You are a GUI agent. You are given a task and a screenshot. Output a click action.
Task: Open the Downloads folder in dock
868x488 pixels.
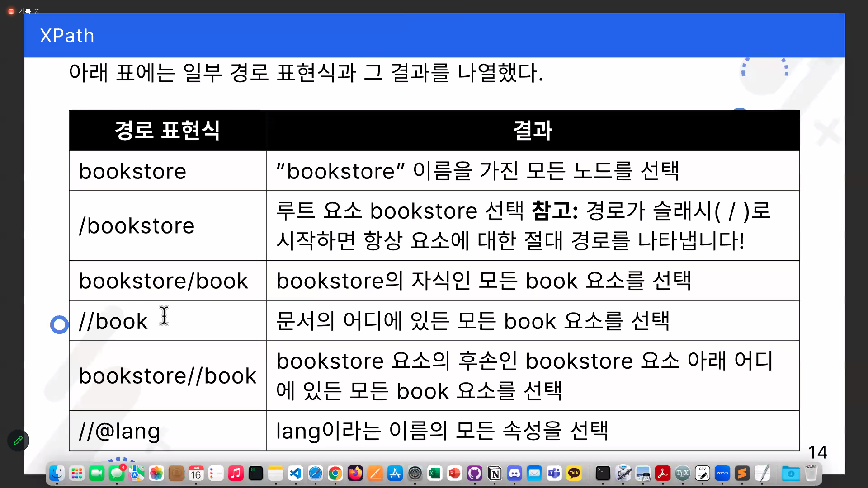coord(791,474)
